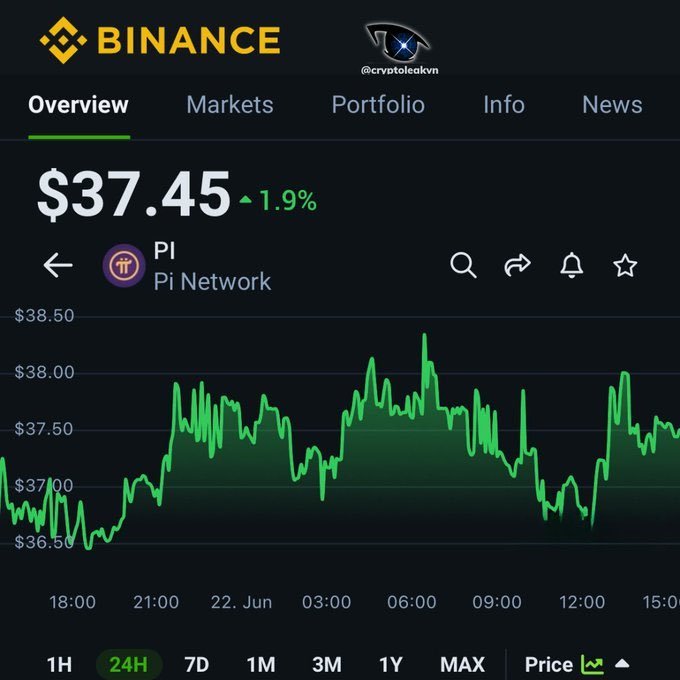Click the 06:00 time axis label

tap(412, 602)
